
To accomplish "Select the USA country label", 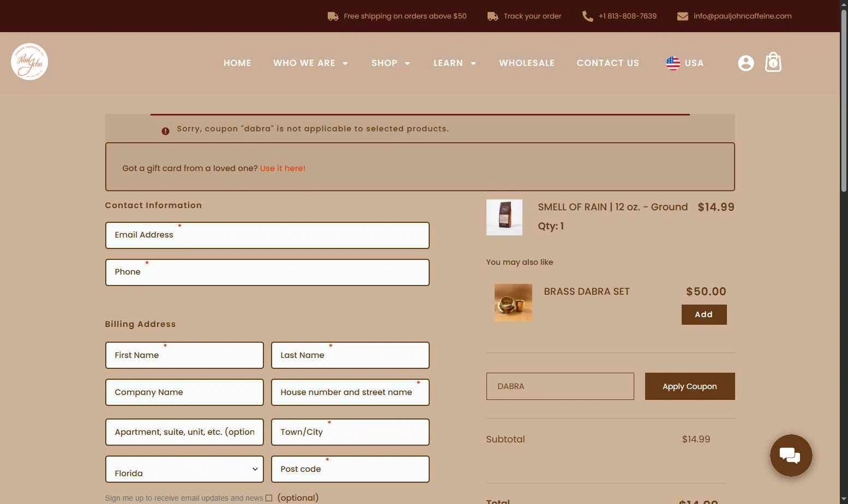I will (x=694, y=63).
